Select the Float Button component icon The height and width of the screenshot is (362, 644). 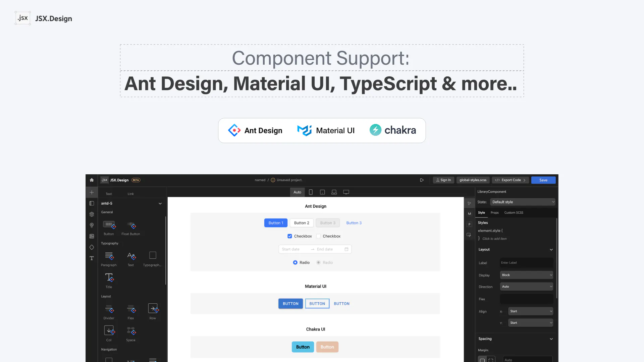click(x=131, y=225)
